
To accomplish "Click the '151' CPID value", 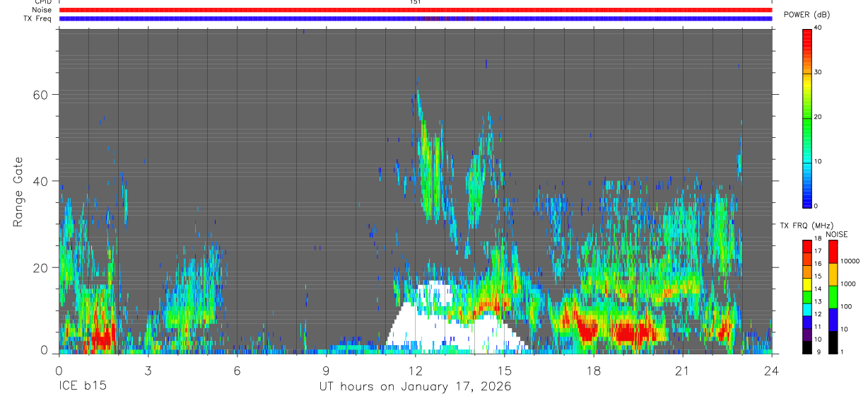I will tap(415, 2).
